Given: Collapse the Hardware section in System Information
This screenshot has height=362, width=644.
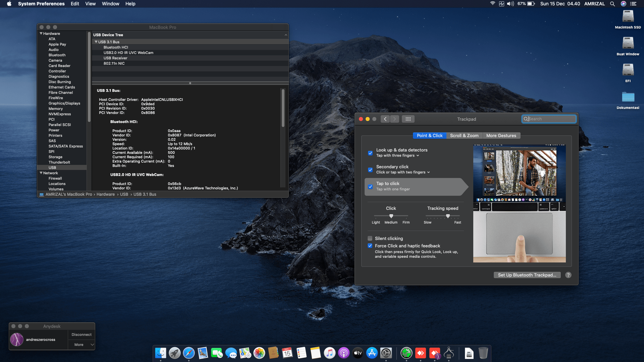Looking at the screenshot, I should [x=41, y=34].
